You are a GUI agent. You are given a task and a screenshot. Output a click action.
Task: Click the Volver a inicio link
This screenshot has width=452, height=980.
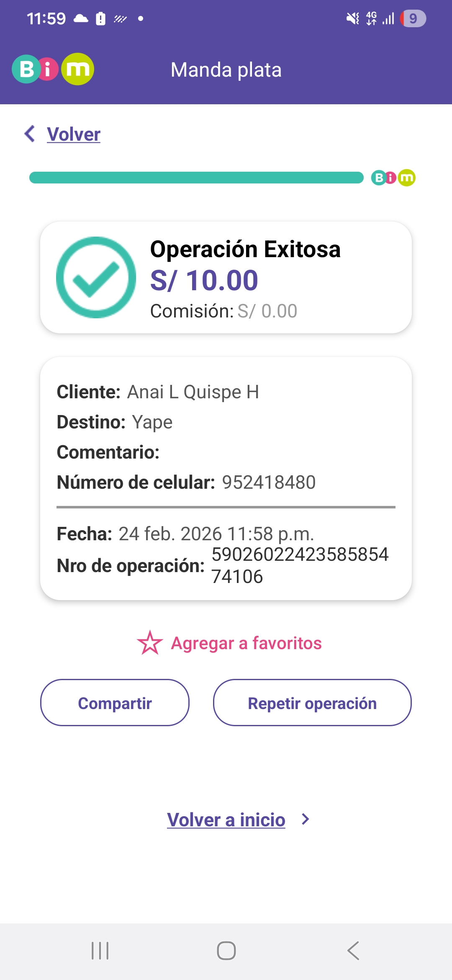pos(226,820)
